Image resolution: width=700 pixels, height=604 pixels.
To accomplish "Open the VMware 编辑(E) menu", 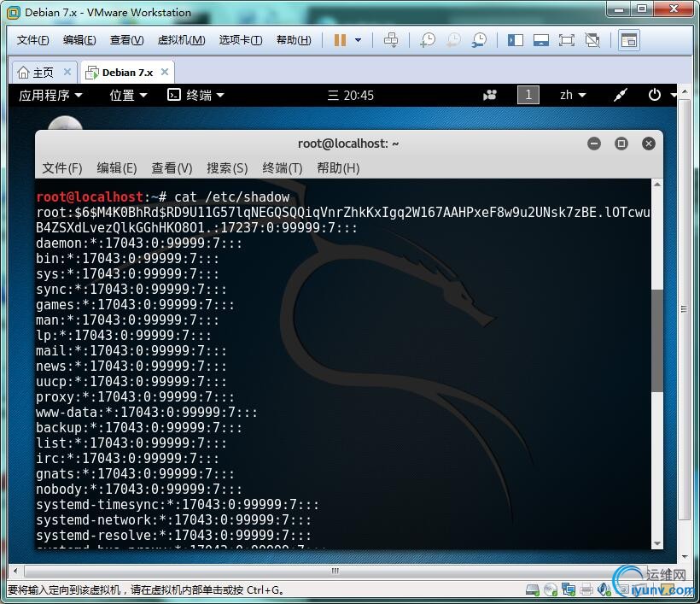I will [79, 40].
